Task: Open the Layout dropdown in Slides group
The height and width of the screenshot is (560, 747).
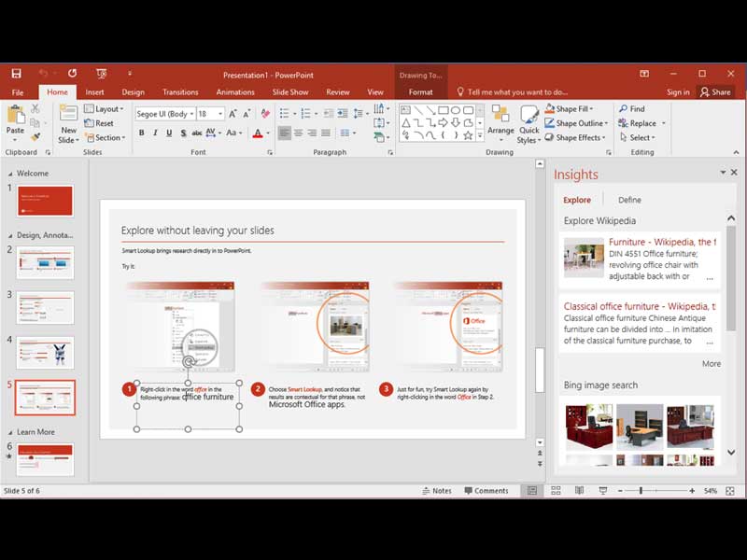Action: 121,109
